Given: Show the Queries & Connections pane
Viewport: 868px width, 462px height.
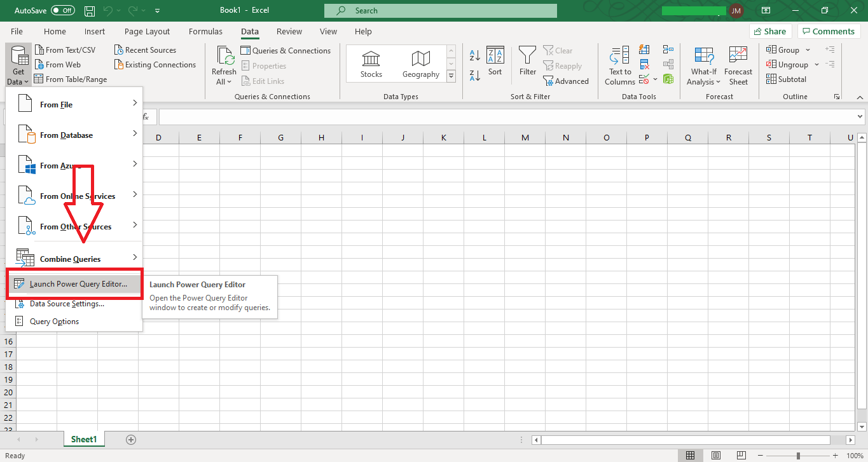Looking at the screenshot, I should tap(286, 51).
